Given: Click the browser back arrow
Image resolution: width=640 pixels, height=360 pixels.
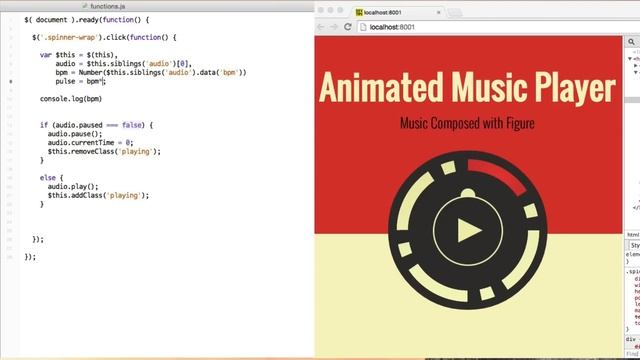Looking at the screenshot, I should (x=320, y=27).
